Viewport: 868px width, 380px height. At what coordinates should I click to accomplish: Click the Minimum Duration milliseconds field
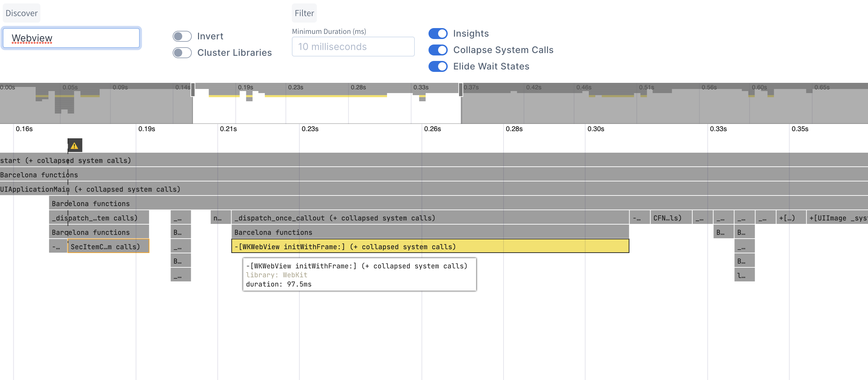pyautogui.click(x=353, y=47)
